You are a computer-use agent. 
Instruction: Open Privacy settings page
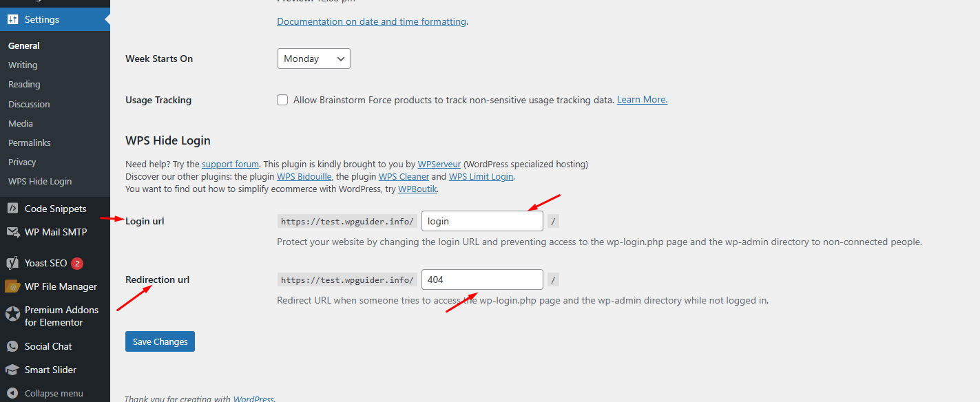(x=22, y=162)
